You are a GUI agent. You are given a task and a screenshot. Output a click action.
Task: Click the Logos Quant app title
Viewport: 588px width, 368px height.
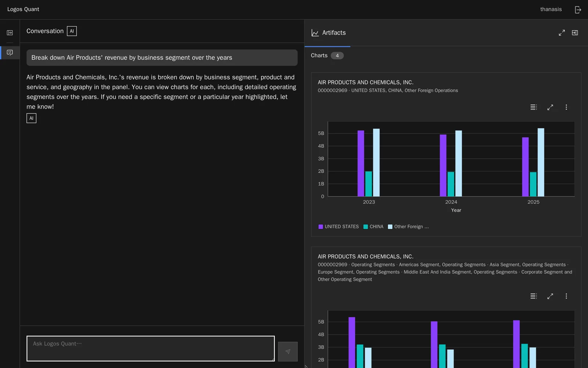coord(23,9)
